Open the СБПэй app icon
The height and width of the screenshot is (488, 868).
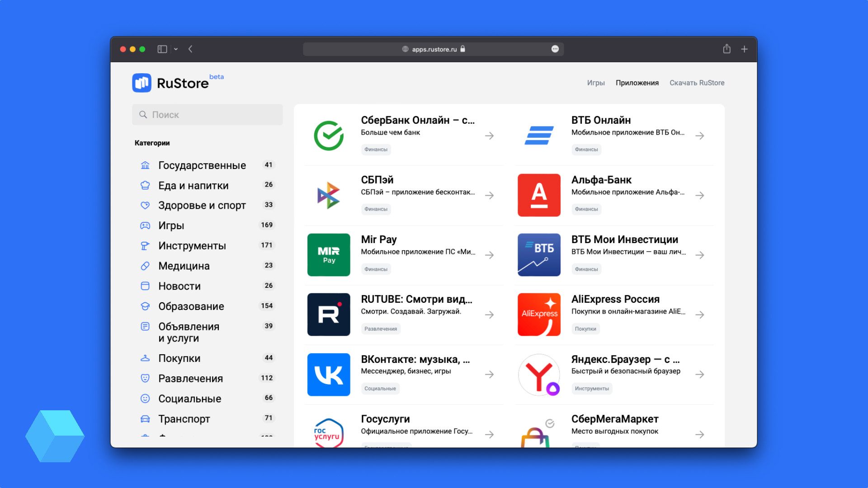point(329,195)
